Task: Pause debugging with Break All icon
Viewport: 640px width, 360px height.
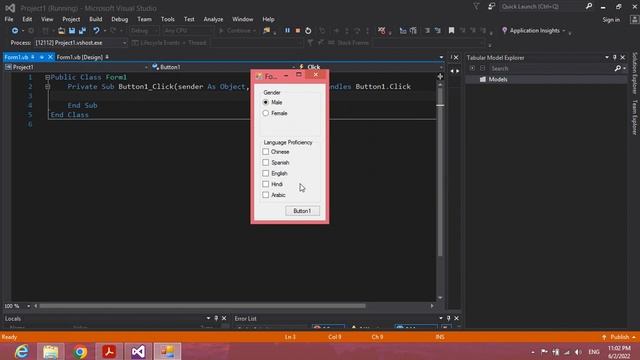Action: click(287, 31)
